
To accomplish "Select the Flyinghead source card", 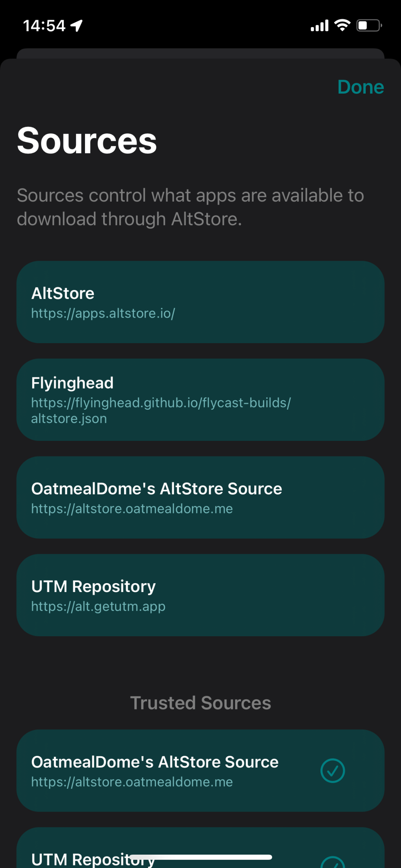I will (200, 400).
